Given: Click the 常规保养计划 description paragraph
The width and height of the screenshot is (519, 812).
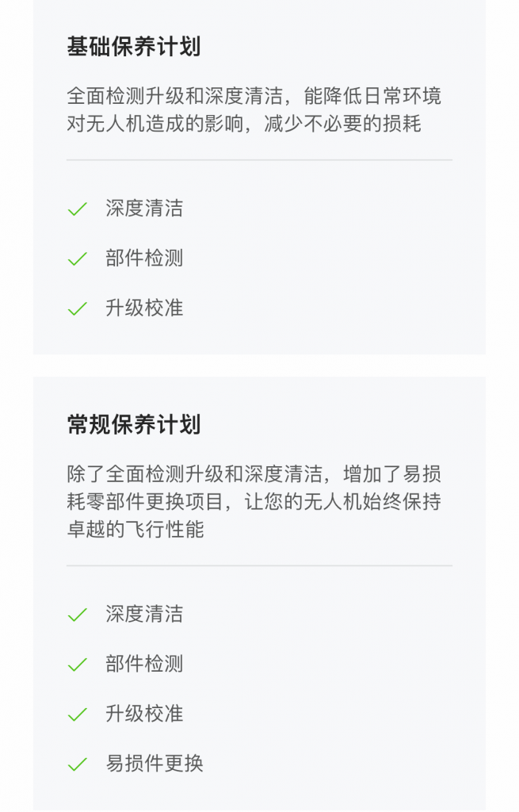Looking at the screenshot, I should (x=254, y=501).
